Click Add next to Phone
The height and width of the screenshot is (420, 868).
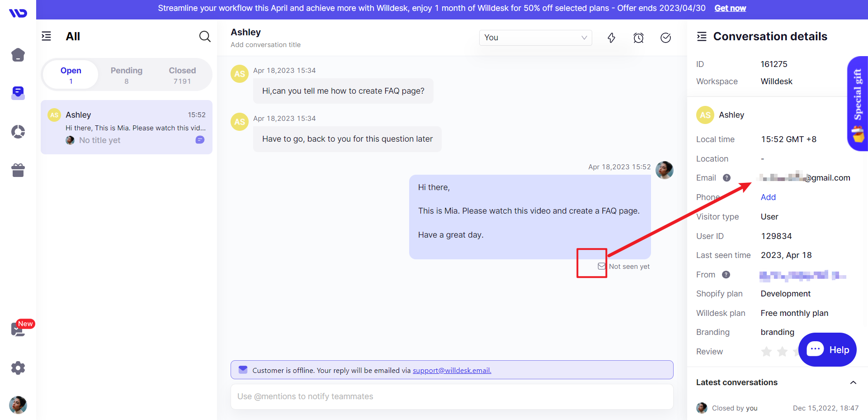tap(768, 197)
